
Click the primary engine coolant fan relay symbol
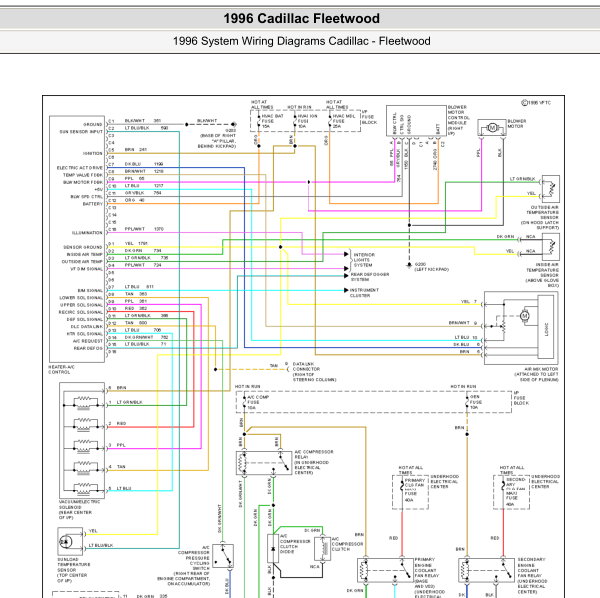(385, 570)
